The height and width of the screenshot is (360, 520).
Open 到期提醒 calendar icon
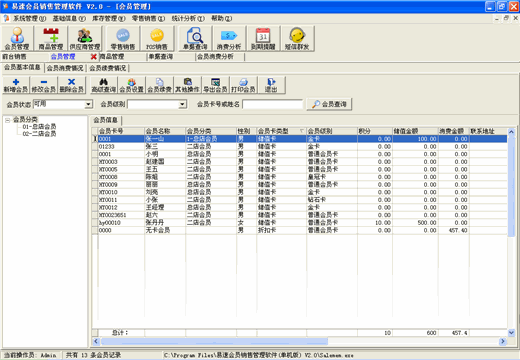coord(263,39)
